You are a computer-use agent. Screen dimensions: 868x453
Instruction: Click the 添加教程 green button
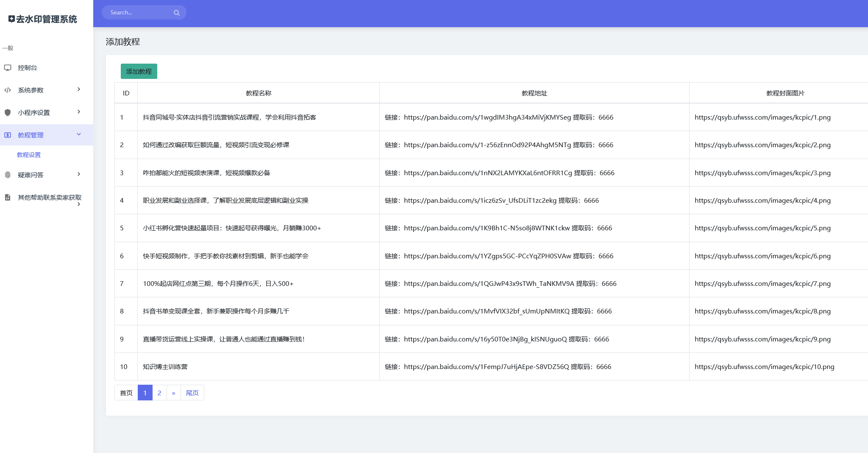(139, 71)
